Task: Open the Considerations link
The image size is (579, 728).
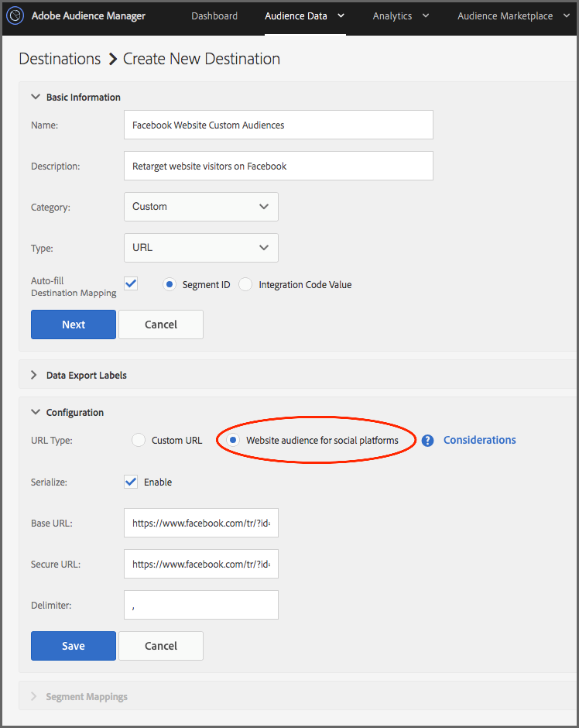Action: click(479, 440)
